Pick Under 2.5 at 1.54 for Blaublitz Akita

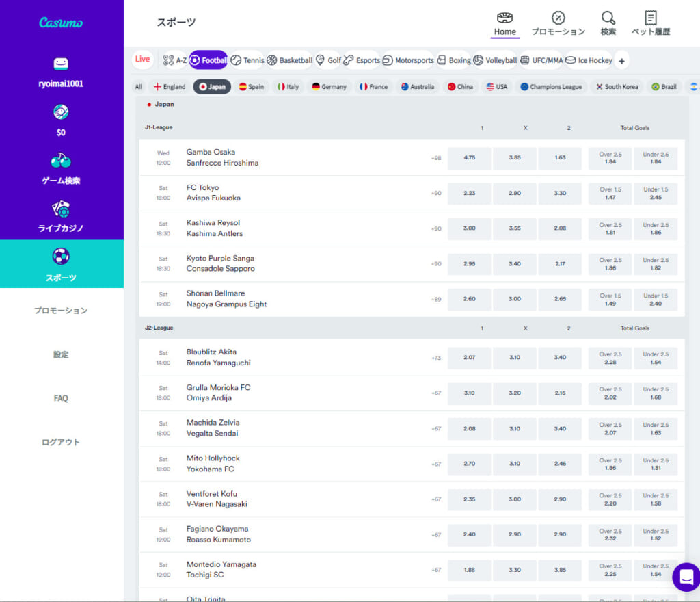pos(656,358)
